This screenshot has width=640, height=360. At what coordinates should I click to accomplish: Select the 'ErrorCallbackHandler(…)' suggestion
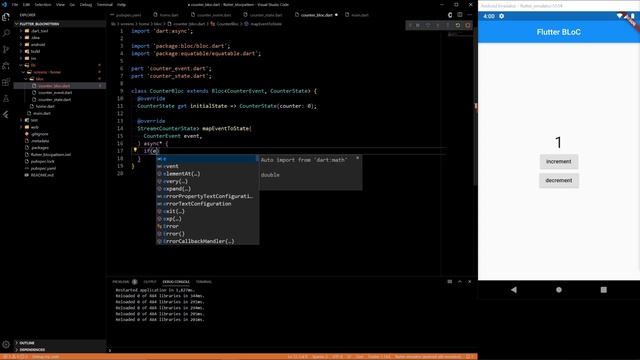click(207, 241)
